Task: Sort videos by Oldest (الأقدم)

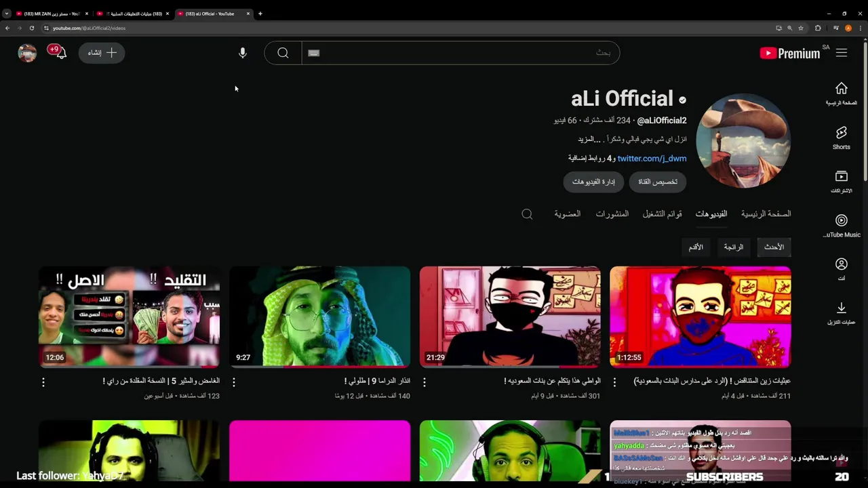Action: point(696,247)
